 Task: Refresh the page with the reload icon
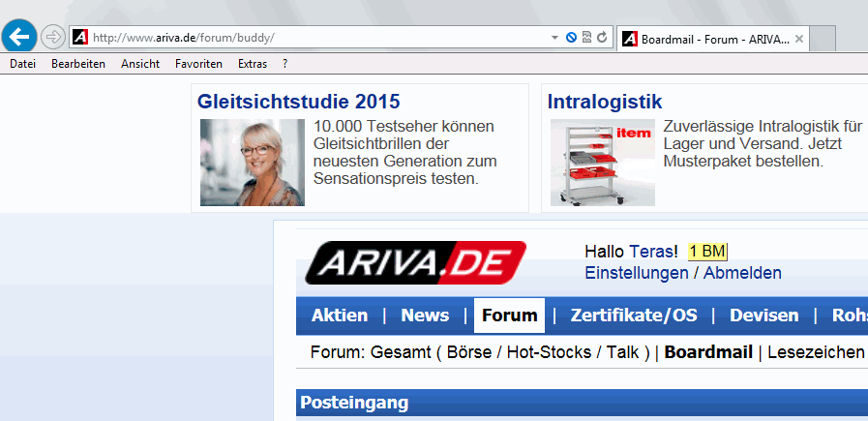602,38
